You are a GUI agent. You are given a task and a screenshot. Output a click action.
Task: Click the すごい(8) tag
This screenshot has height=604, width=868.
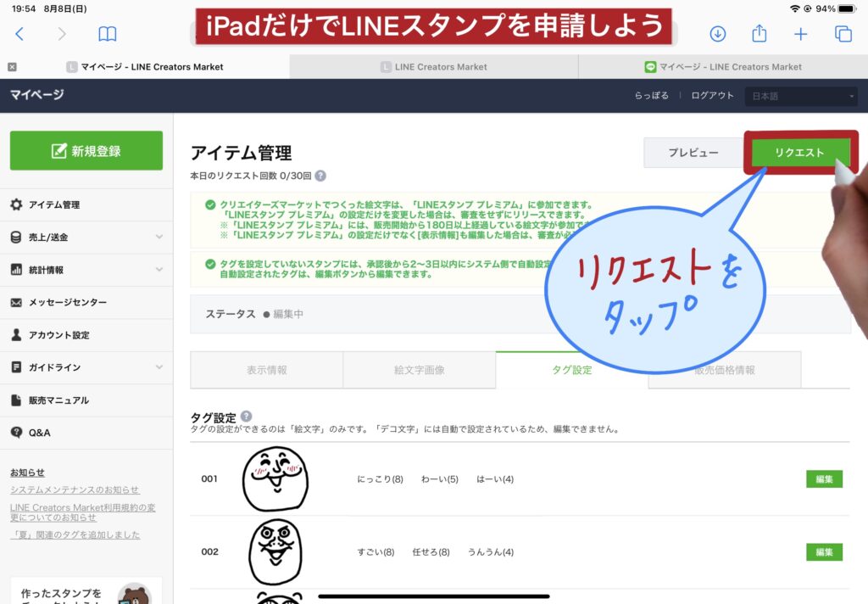pos(376,552)
